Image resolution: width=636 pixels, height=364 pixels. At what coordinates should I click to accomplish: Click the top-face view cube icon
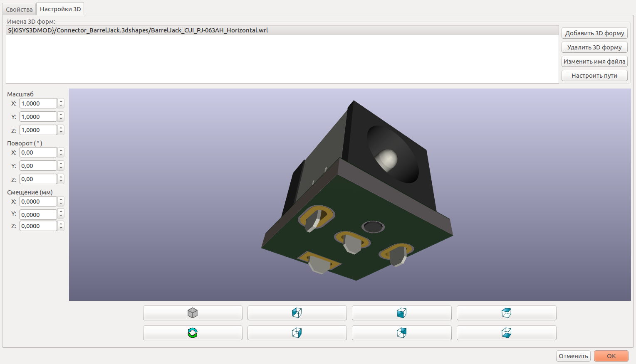point(506,313)
